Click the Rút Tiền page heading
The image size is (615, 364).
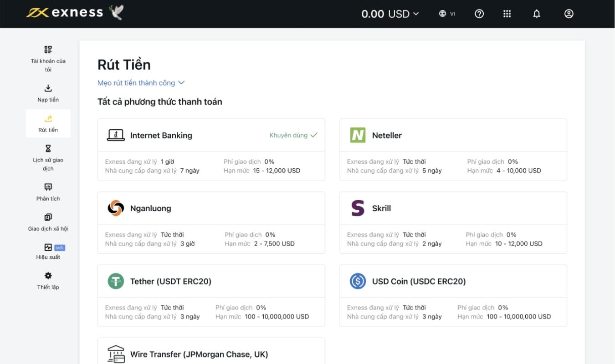point(124,65)
